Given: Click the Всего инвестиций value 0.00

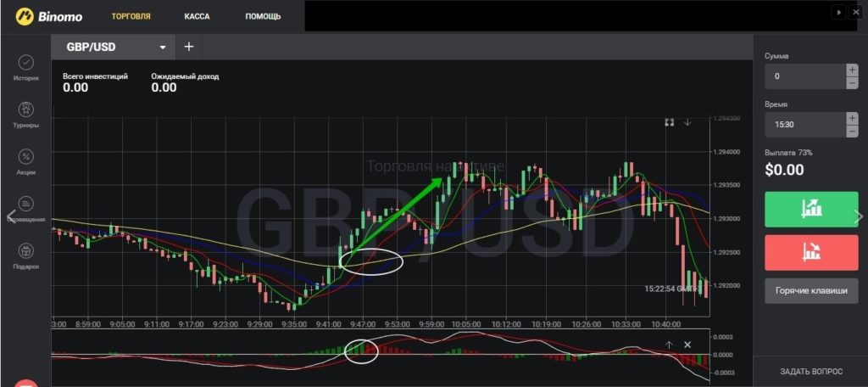Looking at the screenshot, I should [x=75, y=87].
